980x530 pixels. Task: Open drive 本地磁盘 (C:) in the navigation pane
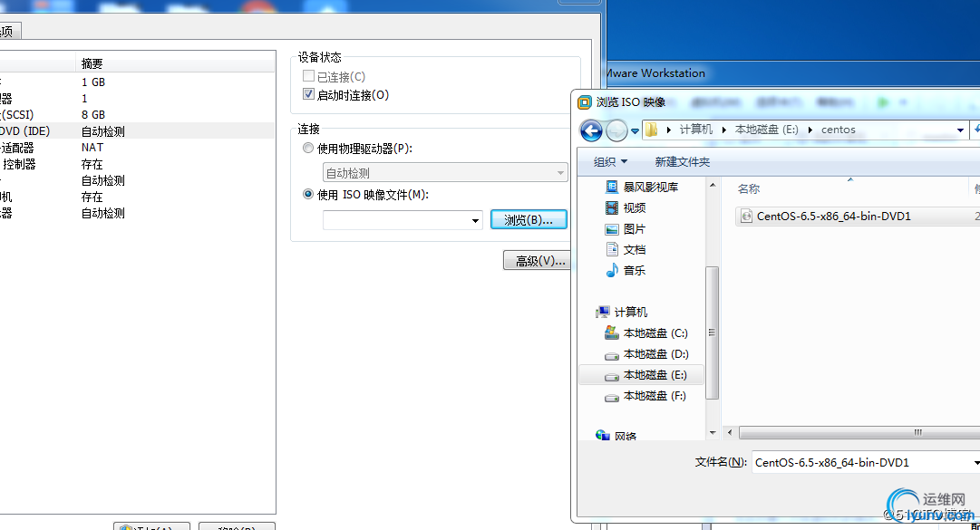coord(646,333)
